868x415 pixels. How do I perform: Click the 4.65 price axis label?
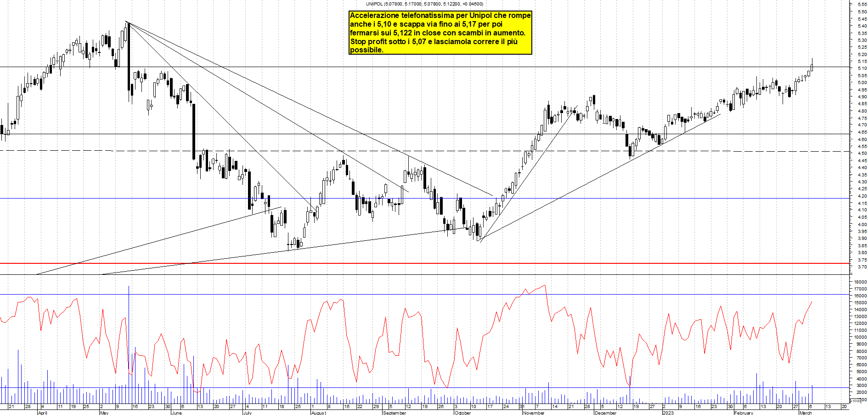click(862, 132)
